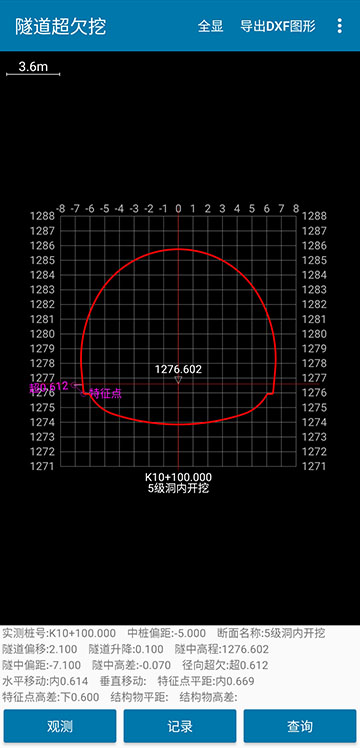Viewport: 360px width, 748px height.
Task: Tap the 隧道超欠挖 title
Action: (61, 26)
